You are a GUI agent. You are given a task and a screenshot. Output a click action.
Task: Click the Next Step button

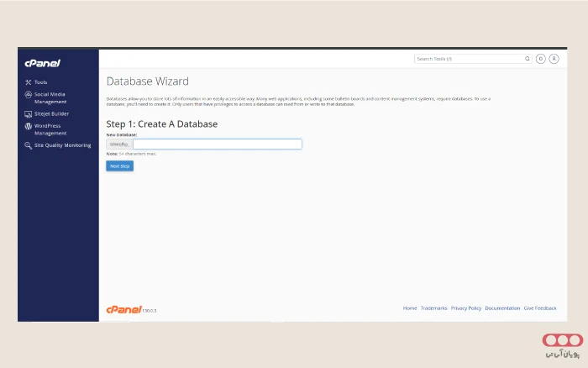pos(119,166)
